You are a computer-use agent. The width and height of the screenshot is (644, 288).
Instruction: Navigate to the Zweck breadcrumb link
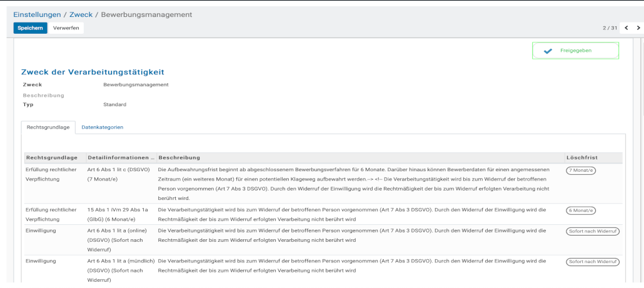(81, 14)
